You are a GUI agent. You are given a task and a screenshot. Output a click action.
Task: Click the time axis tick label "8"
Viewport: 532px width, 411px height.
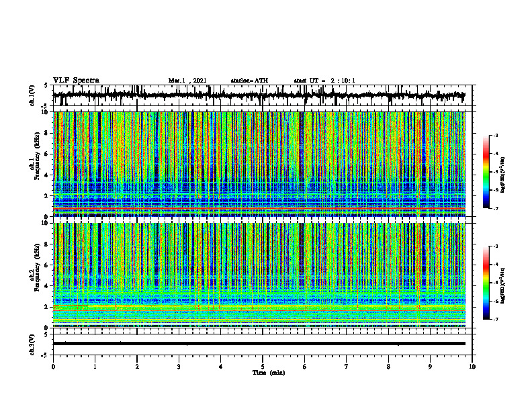(388, 367)
